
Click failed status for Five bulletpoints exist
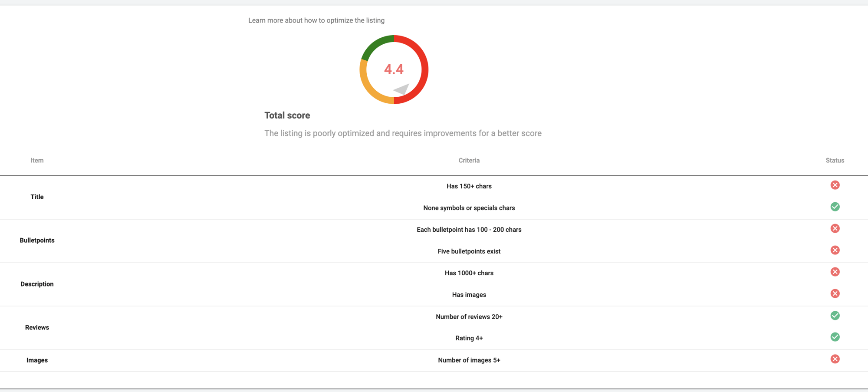(835, 250)
